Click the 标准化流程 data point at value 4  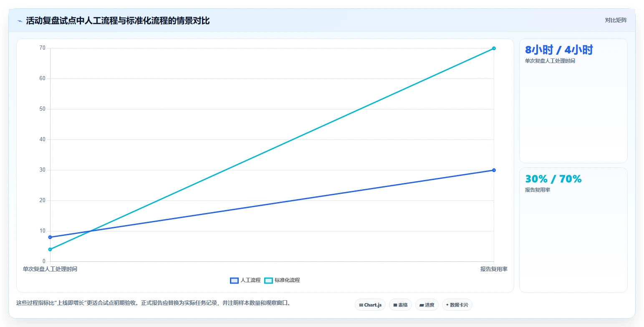pos(50,249)
